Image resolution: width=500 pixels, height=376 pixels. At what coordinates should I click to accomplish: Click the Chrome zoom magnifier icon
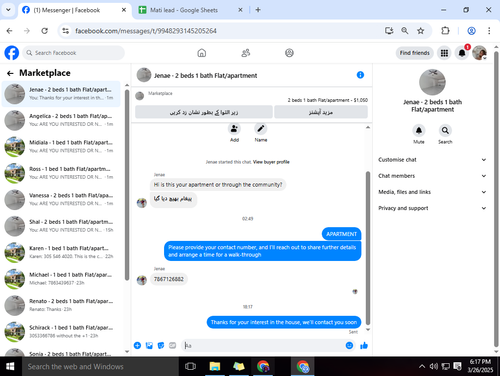point(405,31)
